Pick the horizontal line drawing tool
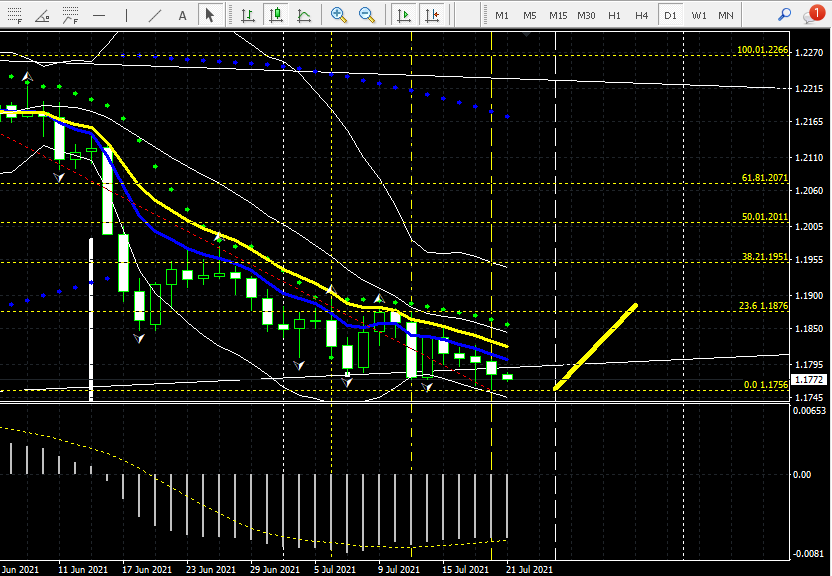The image size is (832, 576). pyautogui.click(x=98, y=15)
